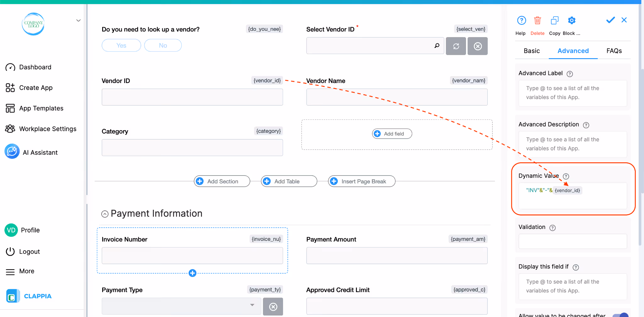
Task: Click the {approved_c} variable tag
Action: 469,290
